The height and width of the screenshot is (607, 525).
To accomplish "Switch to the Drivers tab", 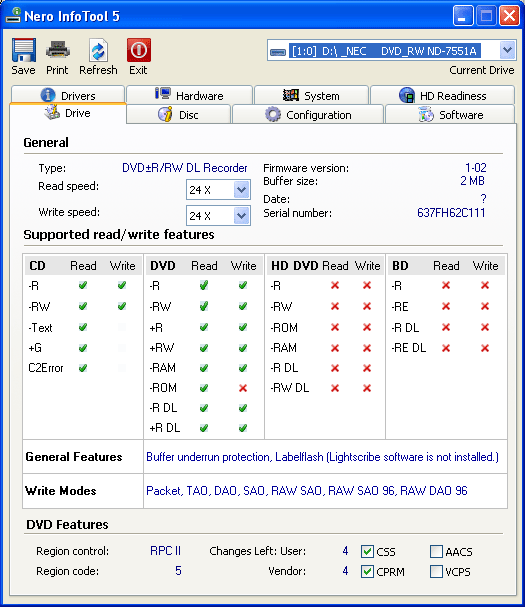I will (68, 95).
